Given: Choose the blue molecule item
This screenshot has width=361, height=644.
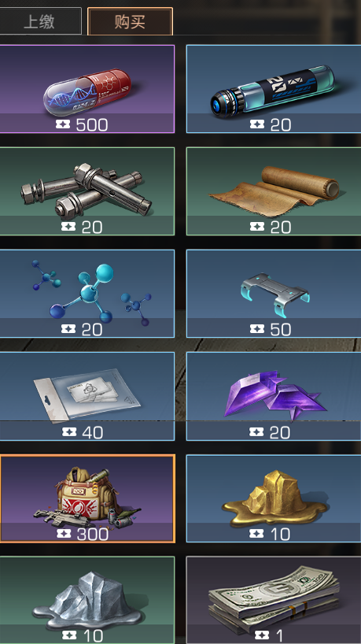Looking at the screenshot, I should (87, 293).
